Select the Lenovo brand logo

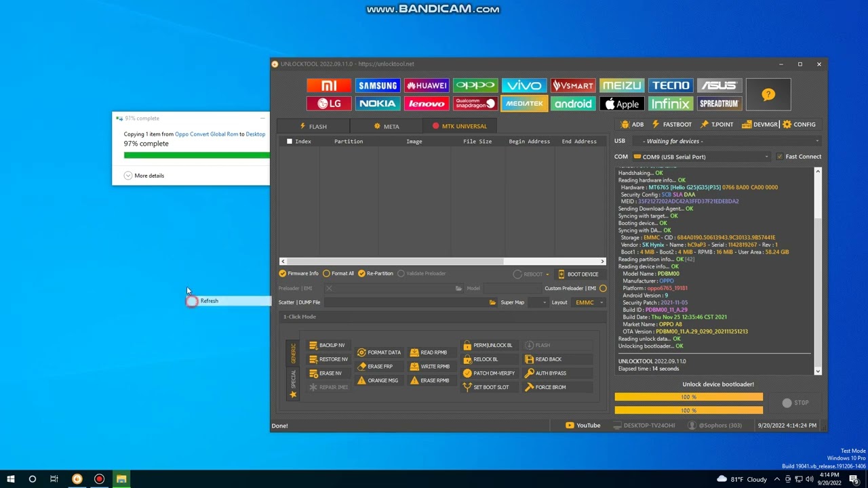(427, 104)
